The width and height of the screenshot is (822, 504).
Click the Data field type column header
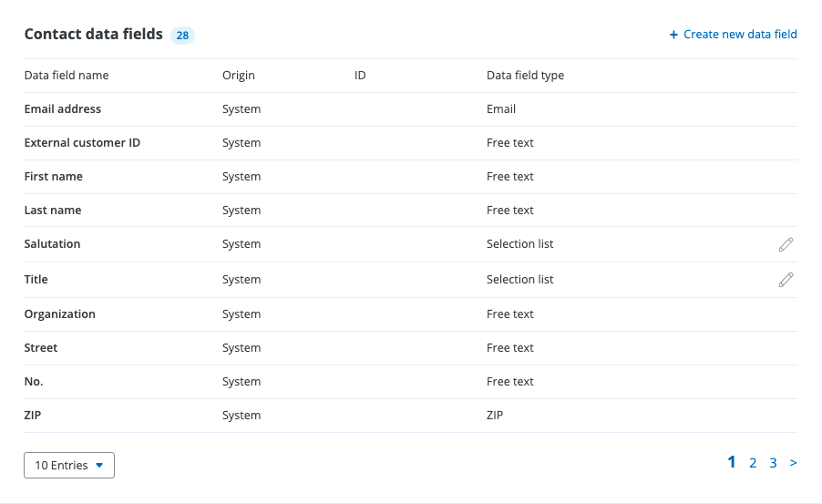point(525,76)
